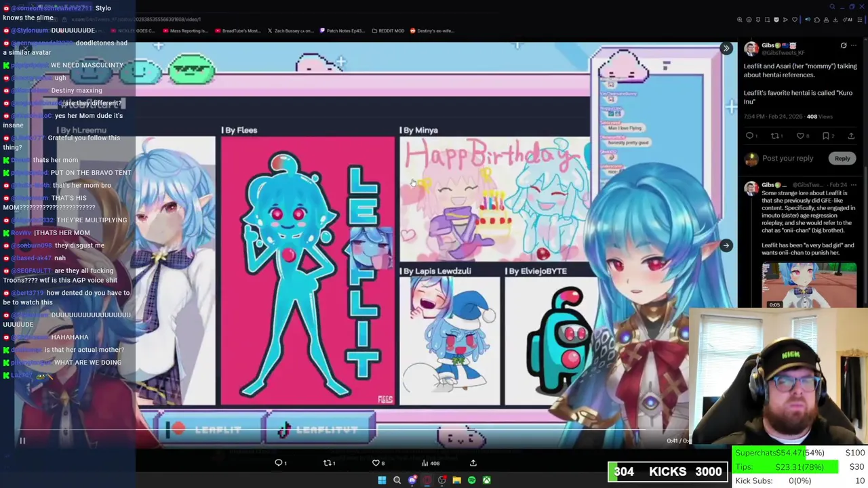This screenshot has height=488, width=868.
Task: Open the Windows Start menu
Action: [x=382, y=480]
